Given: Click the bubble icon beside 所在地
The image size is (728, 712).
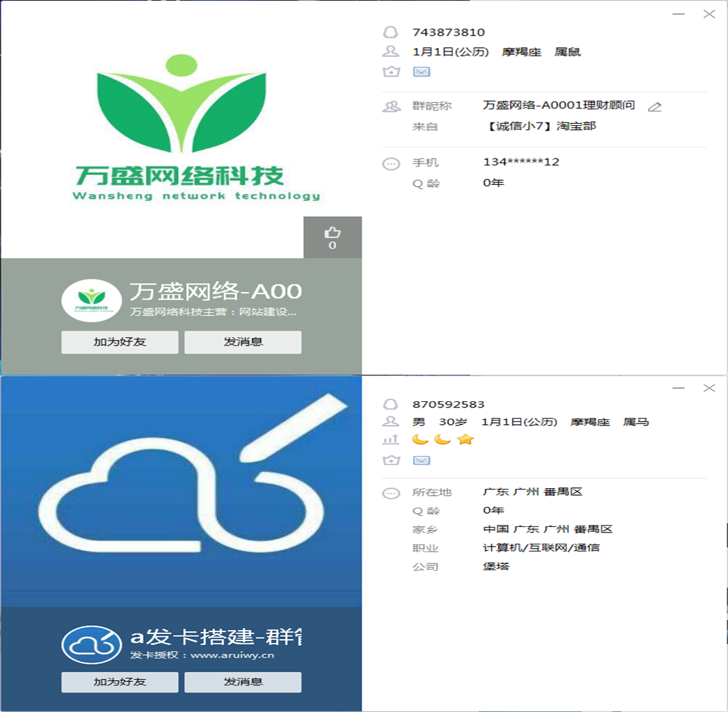Looking at the screenshot, I should pos(391,493).
